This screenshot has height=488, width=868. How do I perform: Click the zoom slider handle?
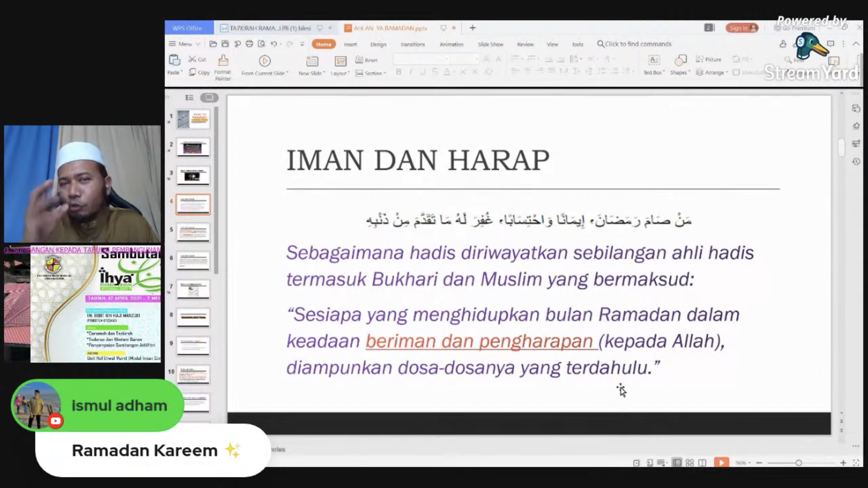[x=798, y=463]
